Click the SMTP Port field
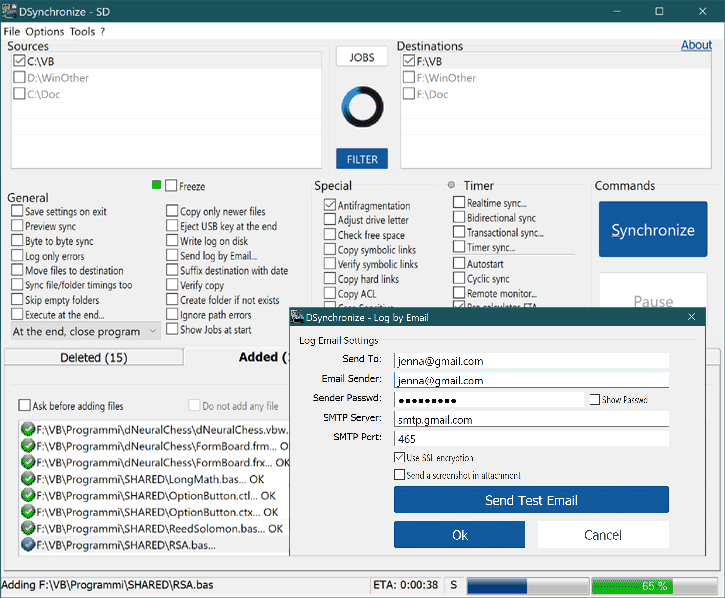Viewport: 725px width, 598px height. (x=531, y=438)
